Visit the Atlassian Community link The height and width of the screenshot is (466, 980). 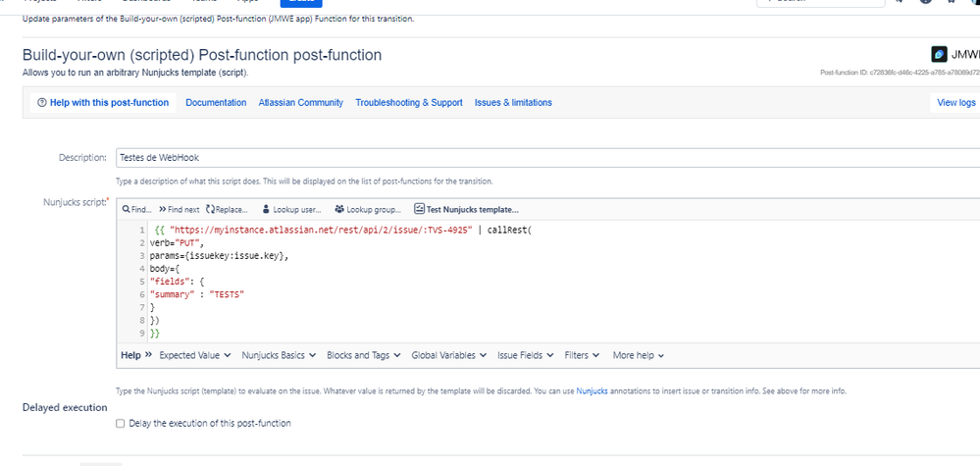click(x=300, y=102)
